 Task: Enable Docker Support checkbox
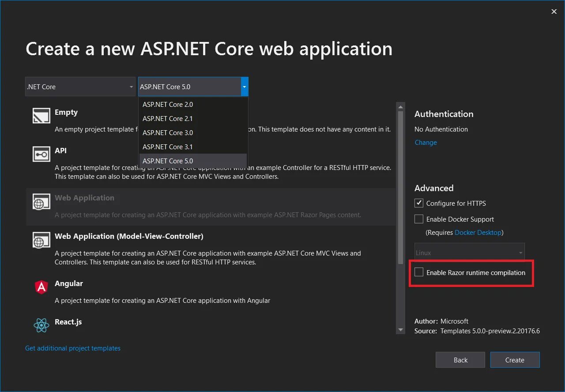419,219
